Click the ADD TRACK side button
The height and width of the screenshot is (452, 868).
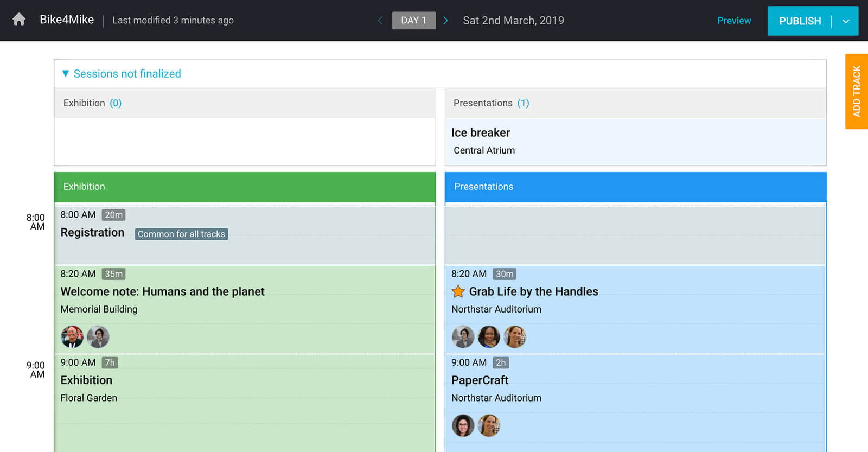point(857,91)
